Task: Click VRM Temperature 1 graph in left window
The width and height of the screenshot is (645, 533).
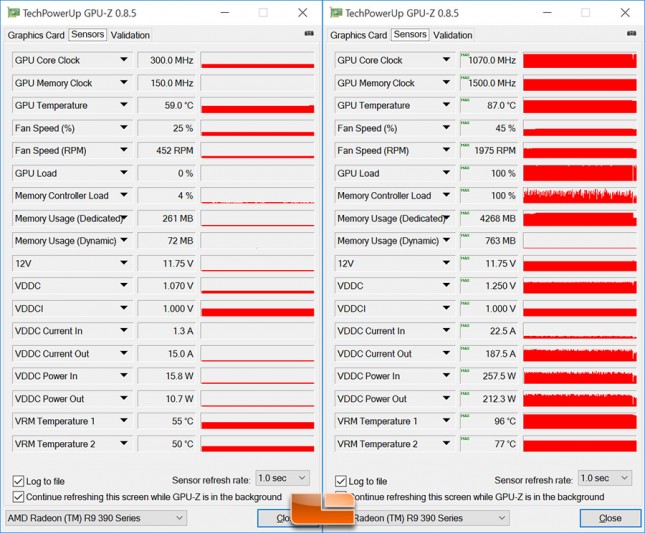Action: [258, 421]
